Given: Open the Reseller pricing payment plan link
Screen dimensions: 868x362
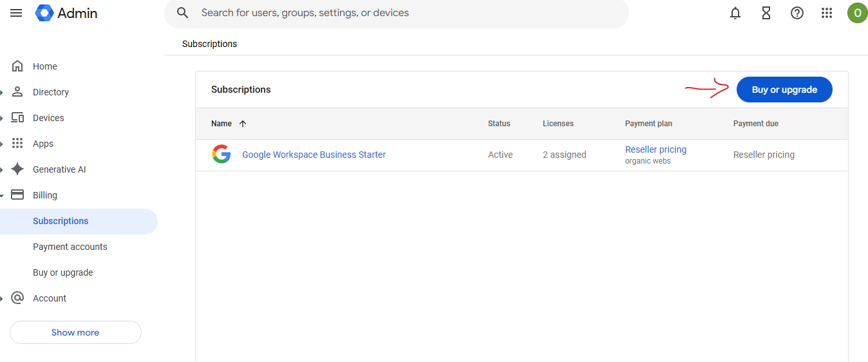Looking at the screenshot, I should pyautogui.click(x=656, y=149).
